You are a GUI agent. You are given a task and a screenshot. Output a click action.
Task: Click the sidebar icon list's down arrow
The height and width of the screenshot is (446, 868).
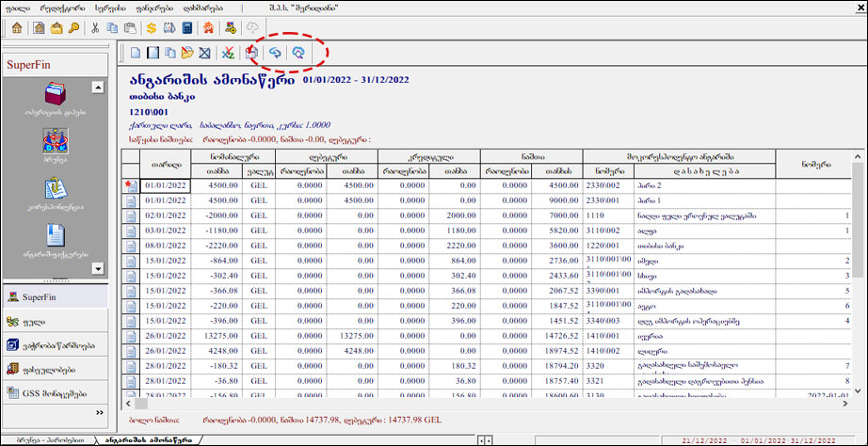click(98, 269)
